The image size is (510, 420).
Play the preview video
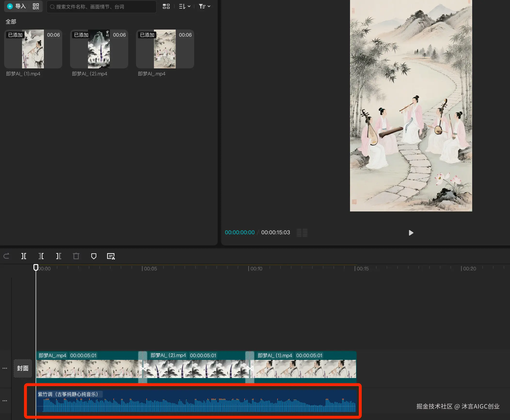pos(411,233)
